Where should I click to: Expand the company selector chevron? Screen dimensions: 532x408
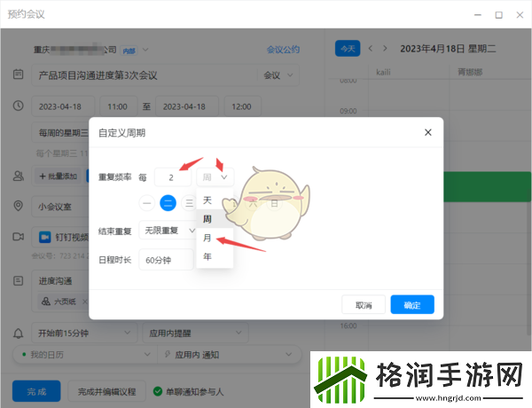coord(145,50)
